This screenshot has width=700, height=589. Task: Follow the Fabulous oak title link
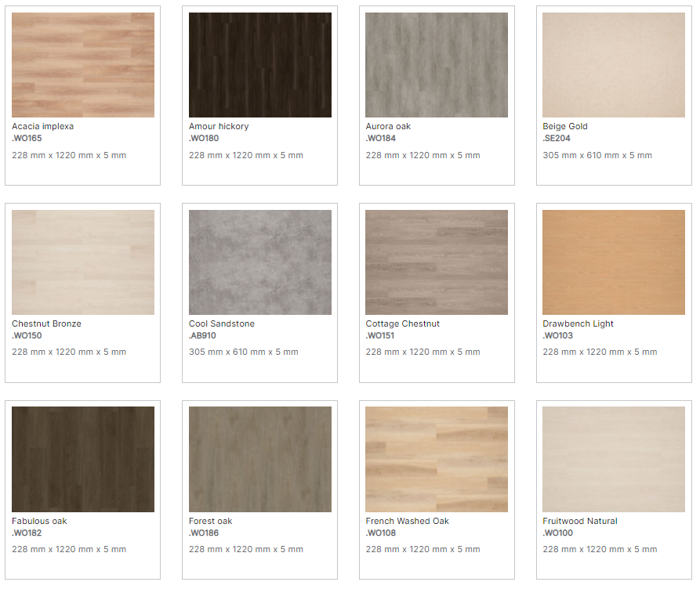pos(39,521)
